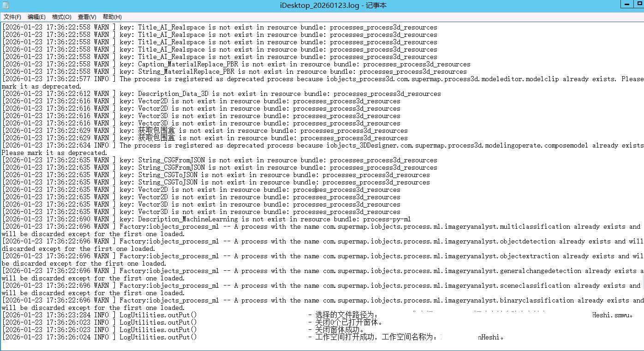Open the 编辑(E) menu
This screenshot has height=351, width=644.
click(36, 17)
